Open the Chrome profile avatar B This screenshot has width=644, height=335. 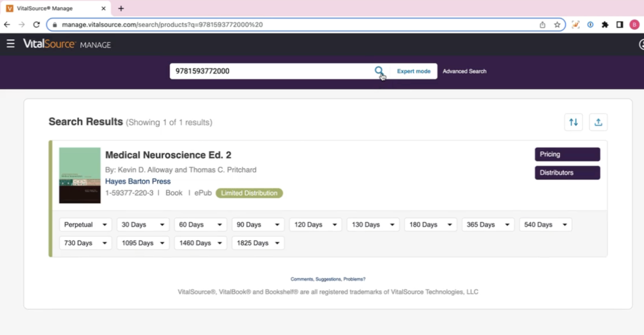point(634,25)
